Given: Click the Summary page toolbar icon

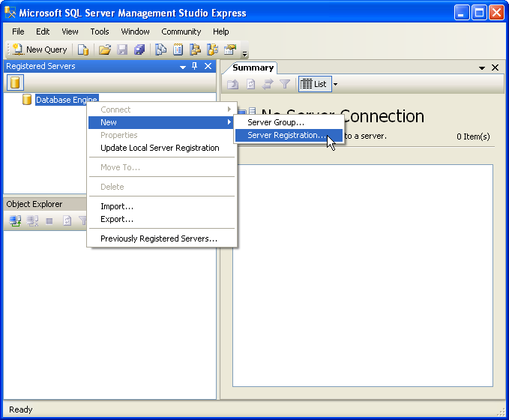Looking at the screenshot, I should click(178, 49).
